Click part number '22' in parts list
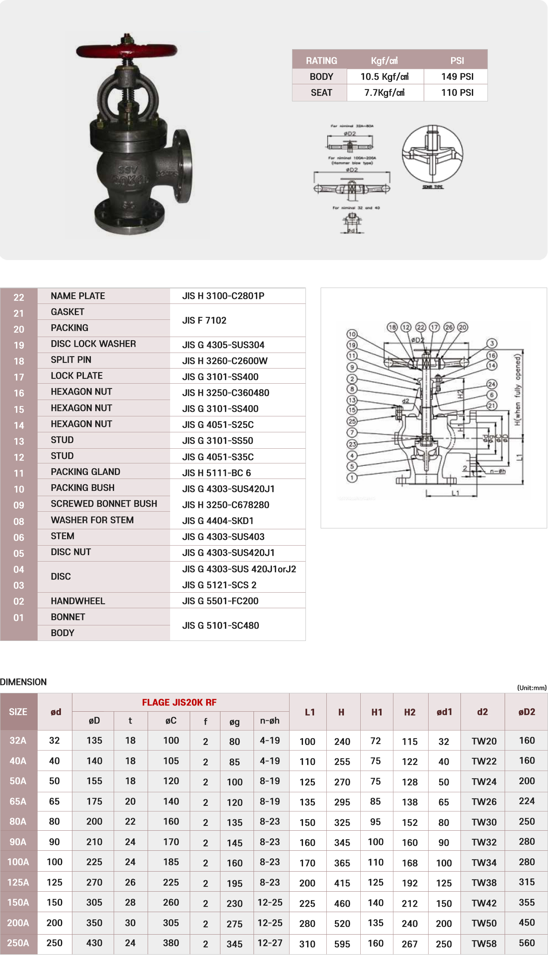The height and width of the screenshot is (980, 548). point(19,297)
